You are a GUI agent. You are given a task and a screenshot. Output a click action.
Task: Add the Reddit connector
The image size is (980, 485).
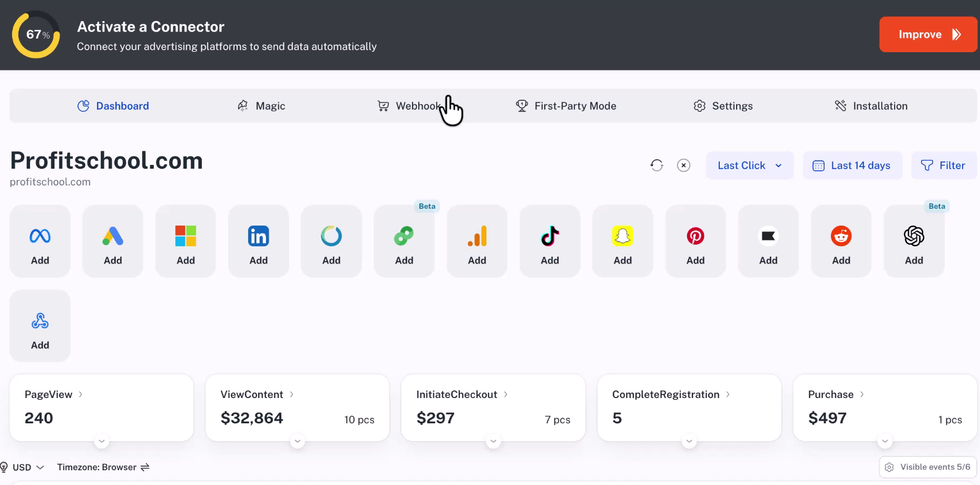841,241
